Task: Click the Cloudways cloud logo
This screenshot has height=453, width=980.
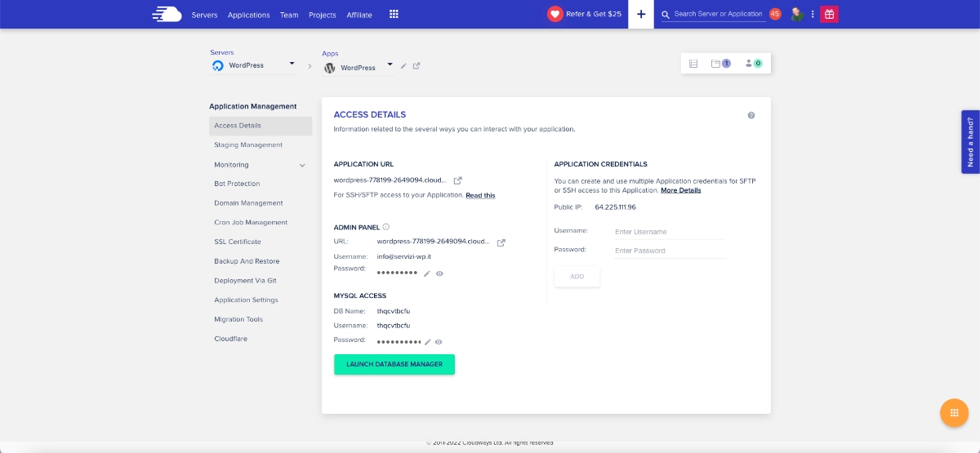Action: coord(167,14)
